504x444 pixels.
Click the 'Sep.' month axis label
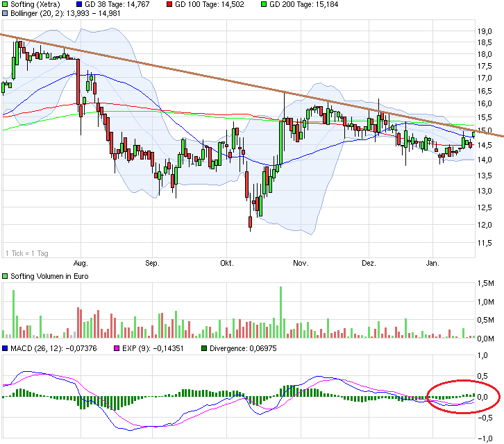[152, 264]
